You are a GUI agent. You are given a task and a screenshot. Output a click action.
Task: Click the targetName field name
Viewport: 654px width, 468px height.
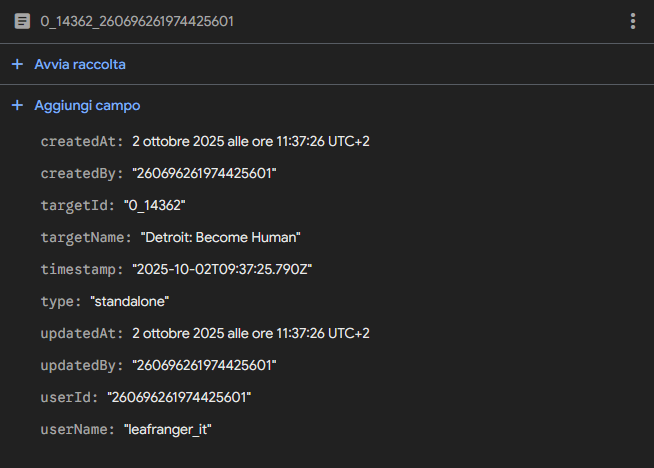pos(86,238)
